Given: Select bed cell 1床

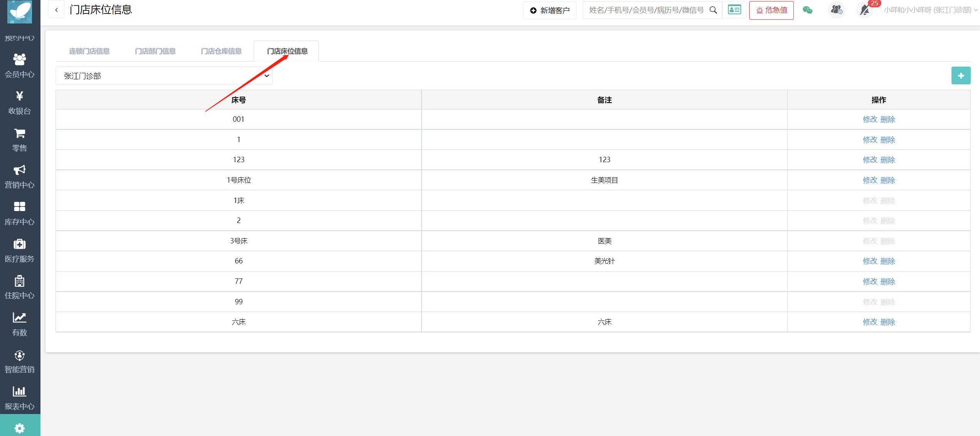Looking at the screenshot, I should (239, 200).
